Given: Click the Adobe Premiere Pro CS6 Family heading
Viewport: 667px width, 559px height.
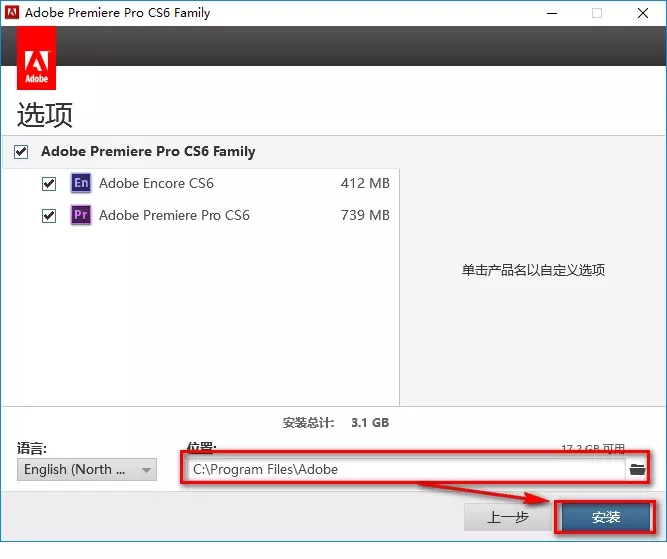Looking at the screenshot, I should tap(148, 152).
